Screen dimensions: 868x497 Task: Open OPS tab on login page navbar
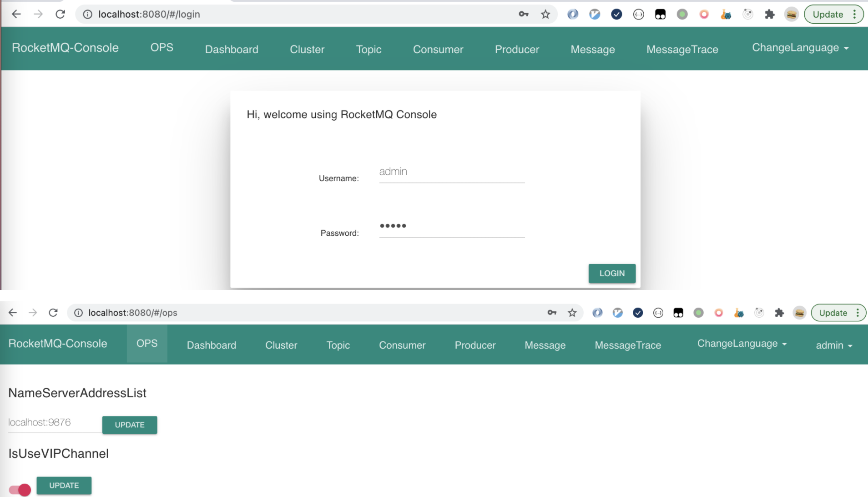click(162, 47)
